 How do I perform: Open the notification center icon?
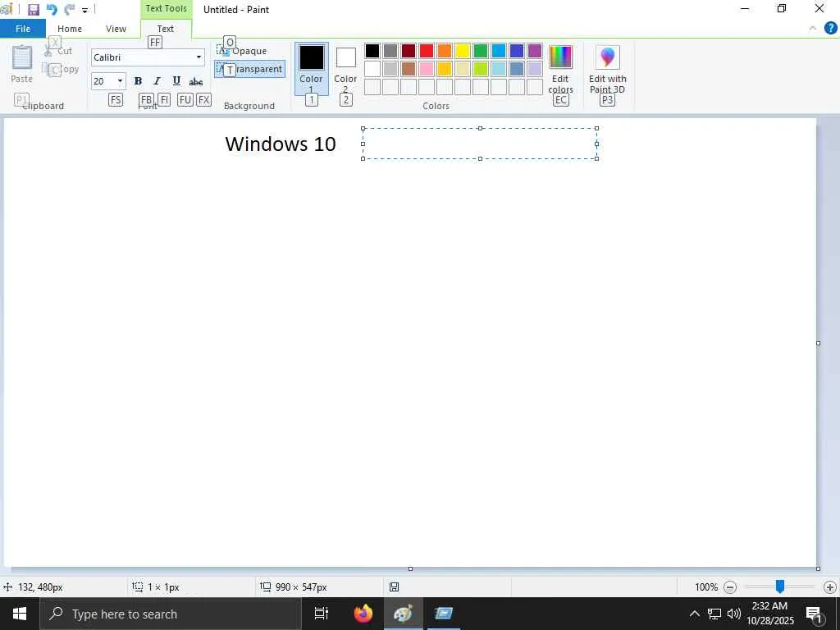815,614
